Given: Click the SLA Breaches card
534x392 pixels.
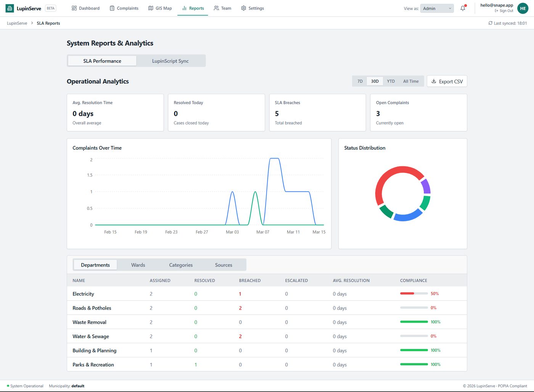Looking at the screenshot, I should tap(317, 113).
